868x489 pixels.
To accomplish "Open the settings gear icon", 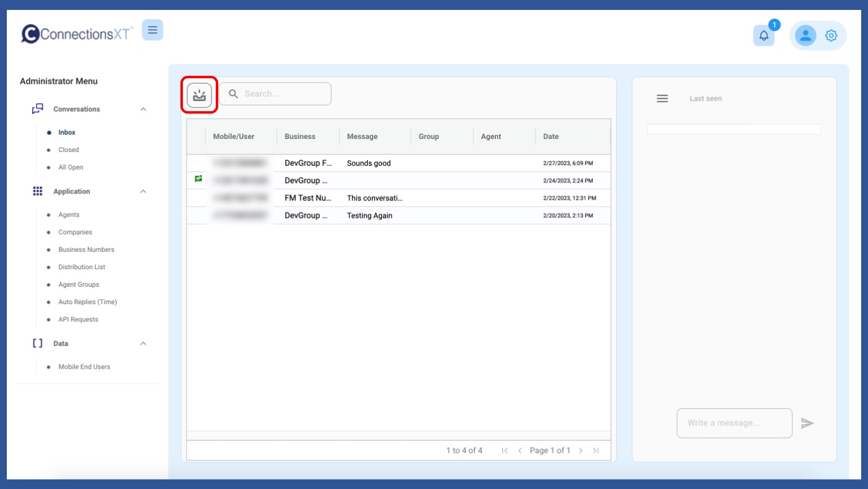I will [x=831, y=35].
